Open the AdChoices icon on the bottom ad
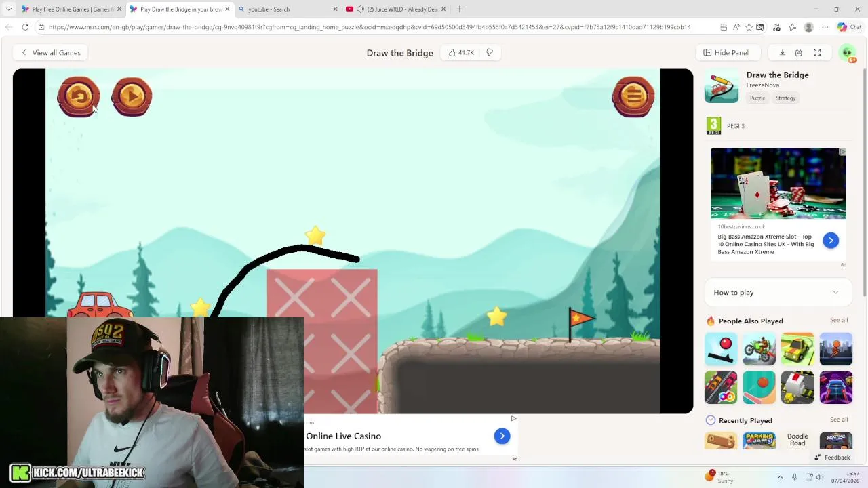Viewport: 868px width, 488px height. [513, 419]
